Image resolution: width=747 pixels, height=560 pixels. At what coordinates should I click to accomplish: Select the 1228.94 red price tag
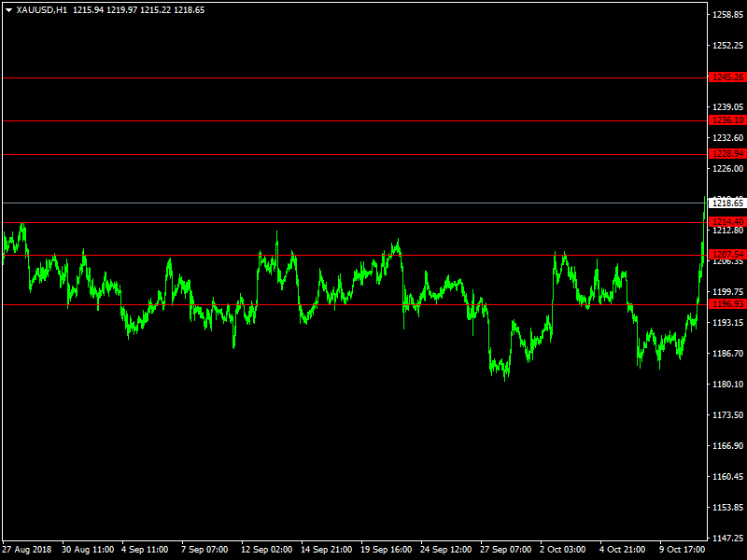726,154
